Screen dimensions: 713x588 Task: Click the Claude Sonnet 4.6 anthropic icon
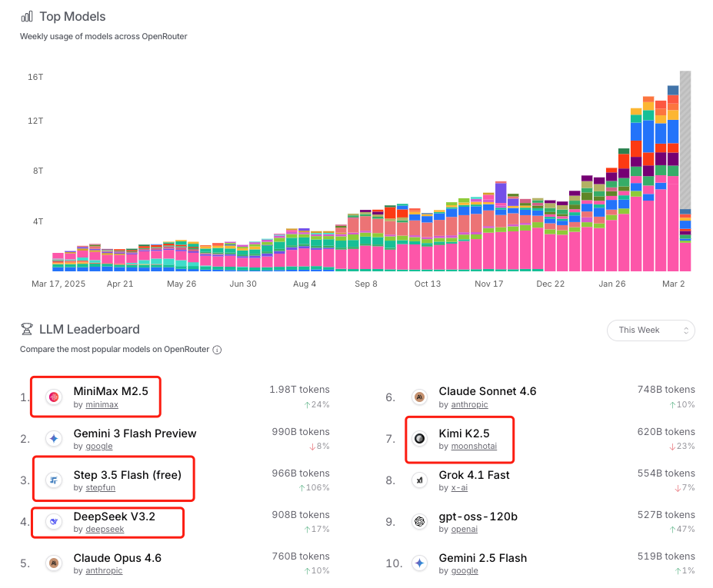point(419,397)
